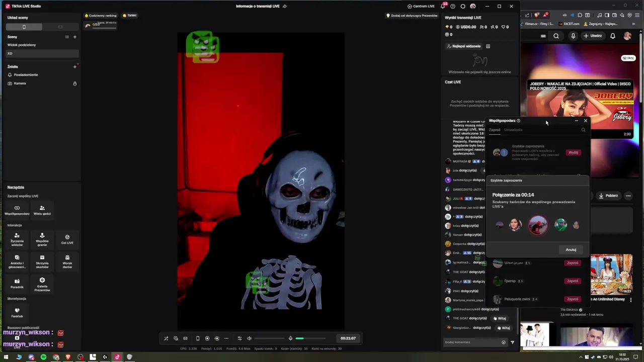Hide the YouTube overlay with Ukryj
This screenshot has height=362, width=644.
[x=628, y=58]
